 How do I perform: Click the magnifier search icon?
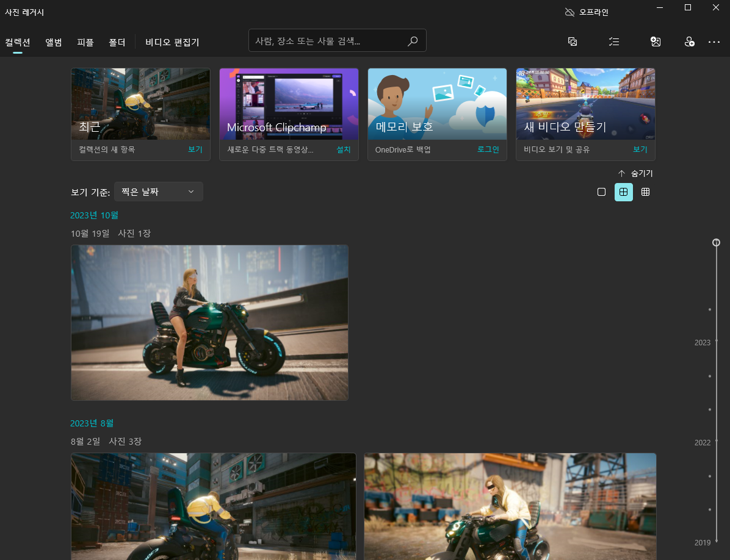[x=413, y=41]
